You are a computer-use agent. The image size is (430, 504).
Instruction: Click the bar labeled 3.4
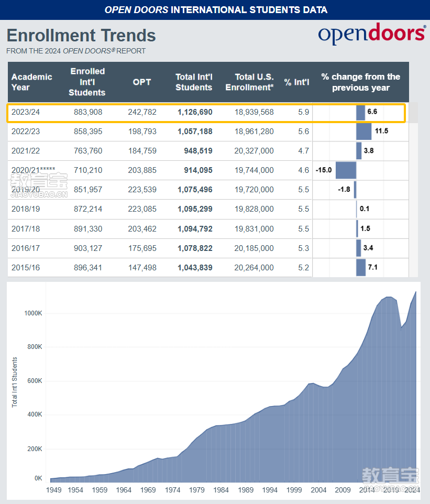[x=359, y=248]
